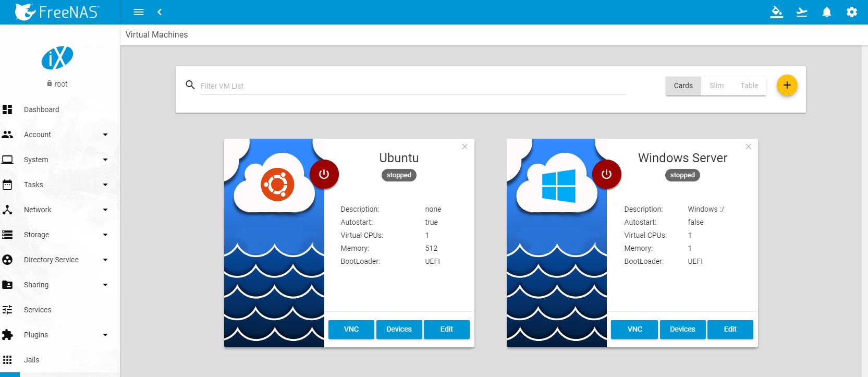This screenshot has width=868, height=377.
Task: Open the Sharing menu label
Action: point(36,285)
